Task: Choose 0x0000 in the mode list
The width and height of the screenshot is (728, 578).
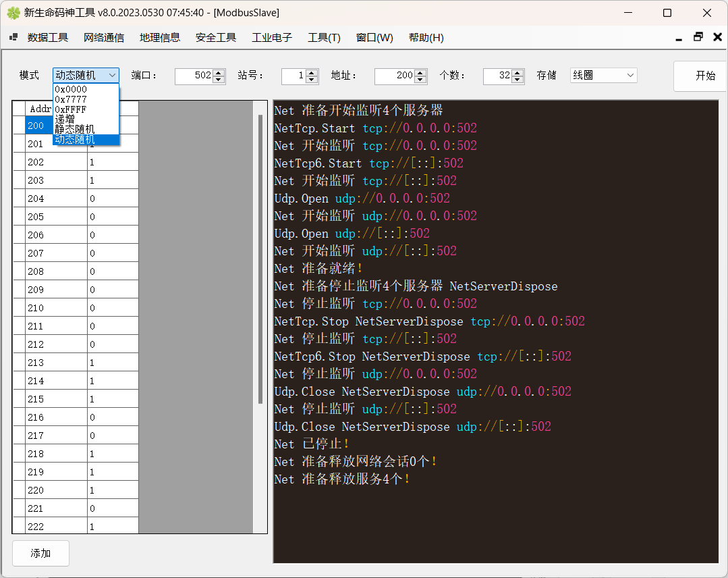Action: coord(86,89)
